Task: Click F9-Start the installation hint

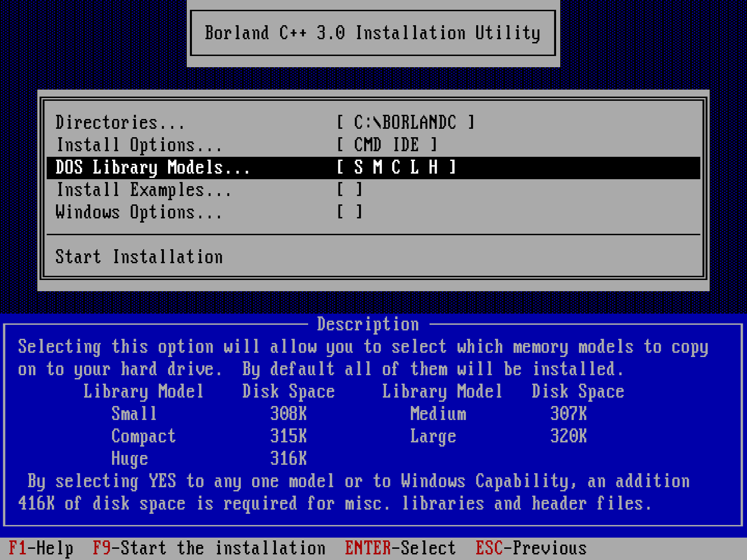Action: [209, 548]
